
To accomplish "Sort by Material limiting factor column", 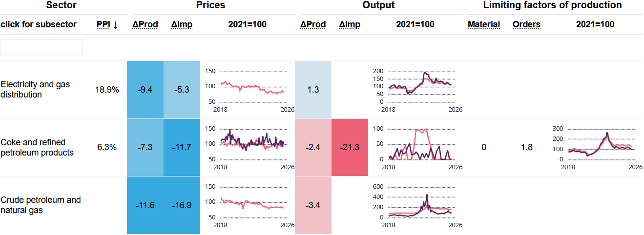I will [x=484, y=24].
